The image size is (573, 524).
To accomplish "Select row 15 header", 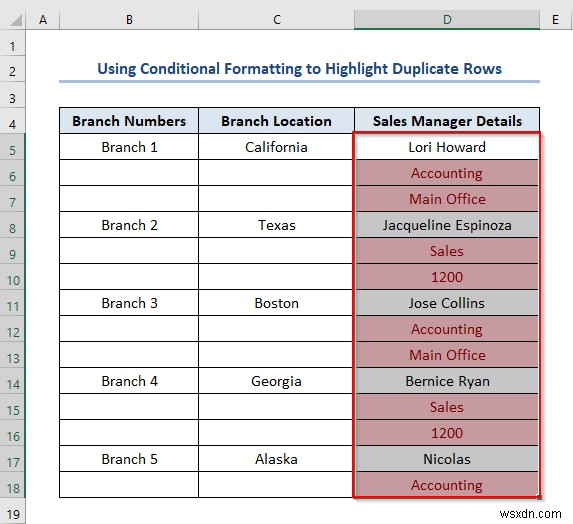I will click(12, 407).
